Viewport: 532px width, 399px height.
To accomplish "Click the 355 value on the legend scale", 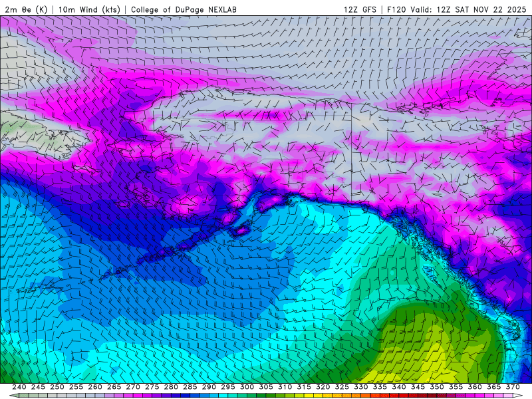I will tap(456, 387).
